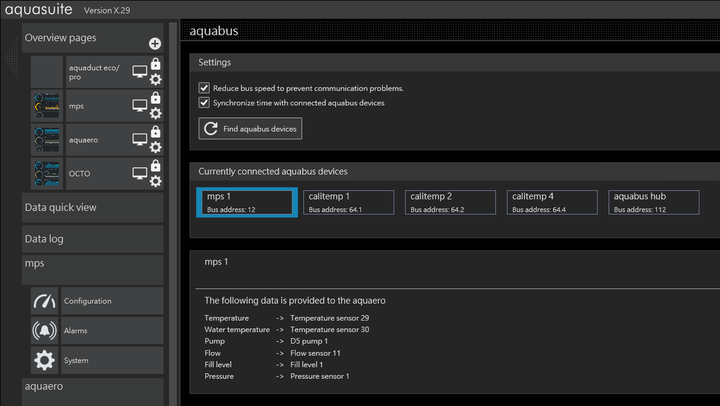Open mps Alarms page
The height and width of the screenshot is (406, 720).
(x=112, y=331)
